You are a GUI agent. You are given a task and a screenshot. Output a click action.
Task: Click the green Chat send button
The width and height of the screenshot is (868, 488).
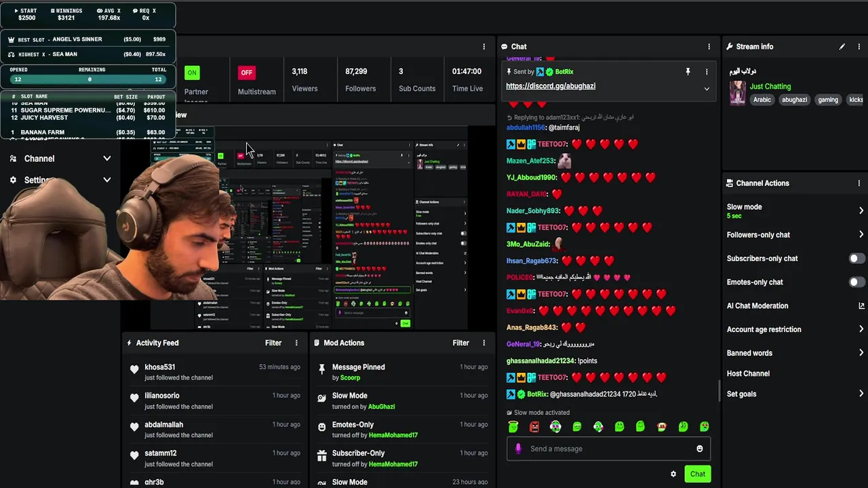(x=698, y=474)
